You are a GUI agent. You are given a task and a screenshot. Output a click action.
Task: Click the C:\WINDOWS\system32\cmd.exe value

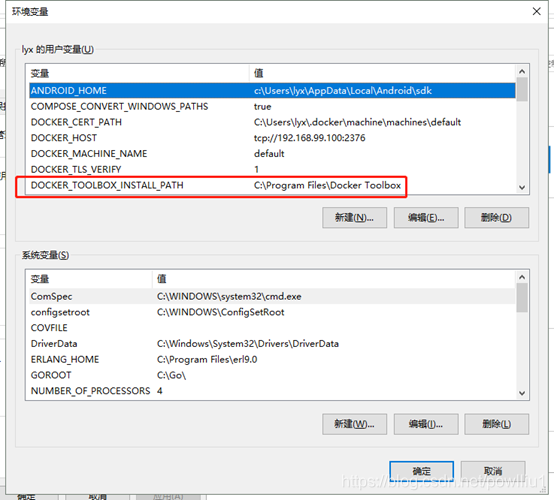[229, 296]
